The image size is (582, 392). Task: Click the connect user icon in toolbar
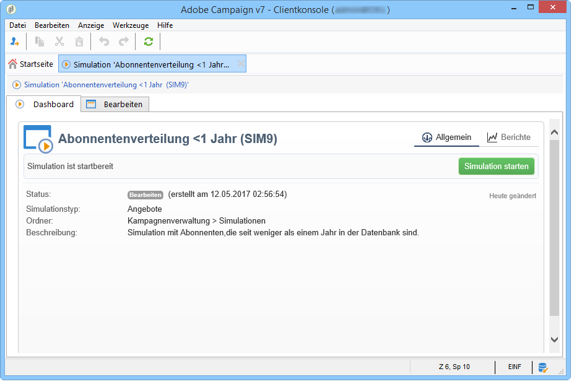pos(14,41)
